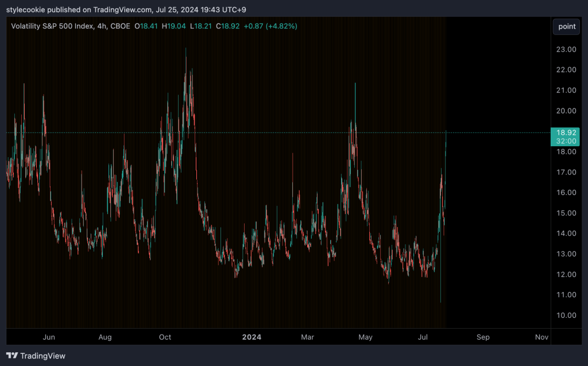The image size is (588, 366).
Task: Select the 2024 year marker on time axis
Action: click(252, 337)
